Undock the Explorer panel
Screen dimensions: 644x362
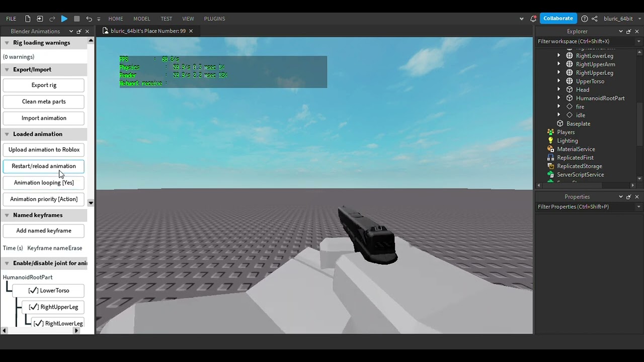(x=629, y=31)
